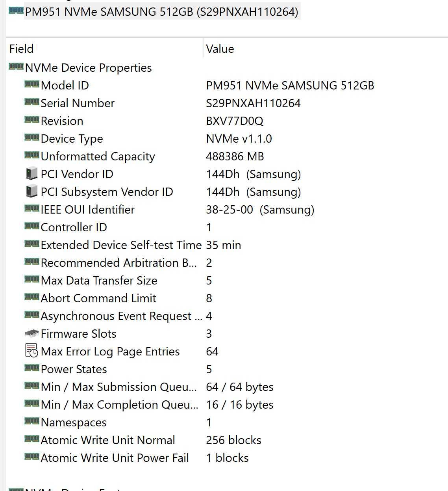Select the Asynchronous Event Request row icon

point(32,315)
